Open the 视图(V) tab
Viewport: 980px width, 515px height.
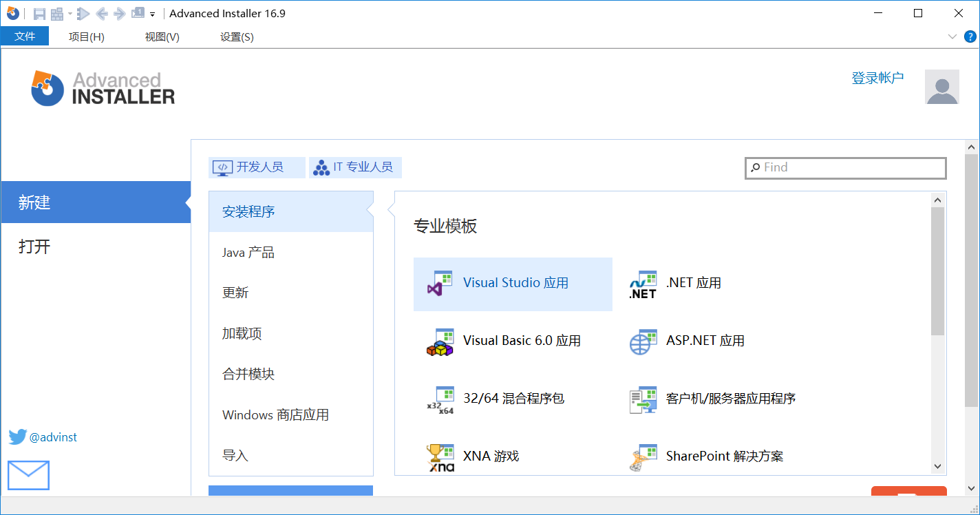162,36
